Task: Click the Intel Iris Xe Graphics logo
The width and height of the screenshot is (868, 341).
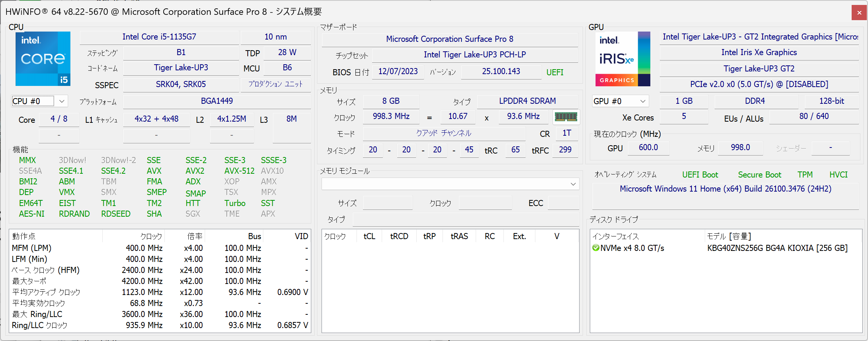Action: [623, 59]
